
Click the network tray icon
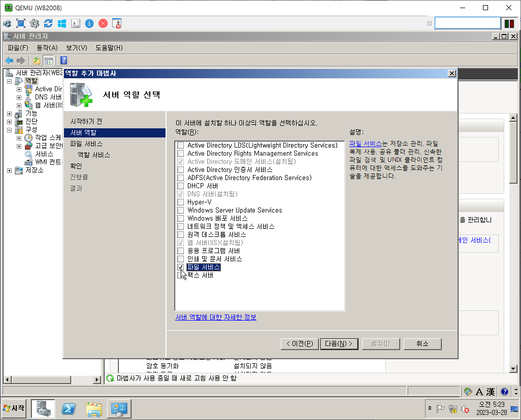tap(452, 409)
